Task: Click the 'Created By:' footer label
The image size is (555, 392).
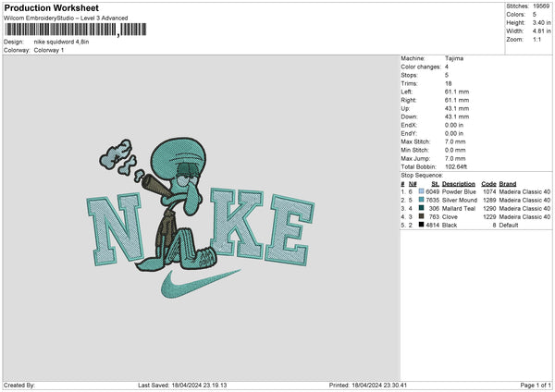Action: (19, 386)
